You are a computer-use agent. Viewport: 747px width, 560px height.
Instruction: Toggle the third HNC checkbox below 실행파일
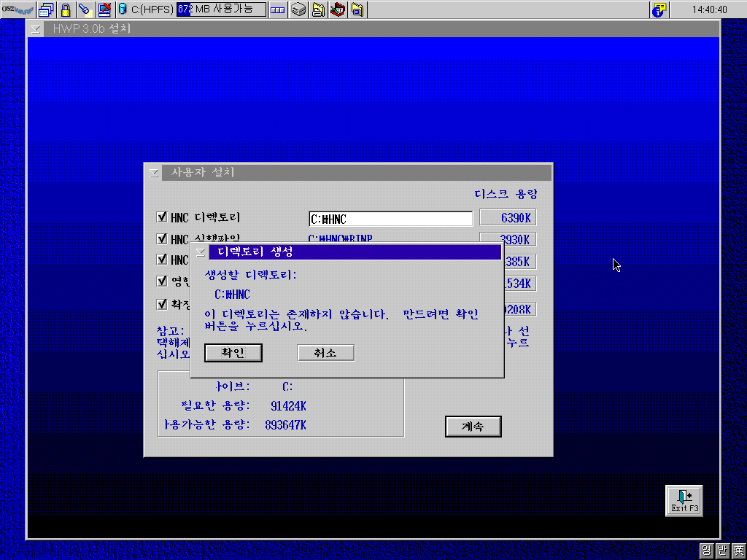click(x=161, y=259)
